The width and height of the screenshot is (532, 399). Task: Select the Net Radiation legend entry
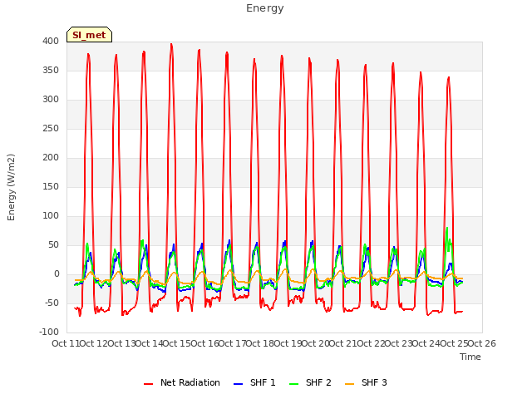[182, 382]
